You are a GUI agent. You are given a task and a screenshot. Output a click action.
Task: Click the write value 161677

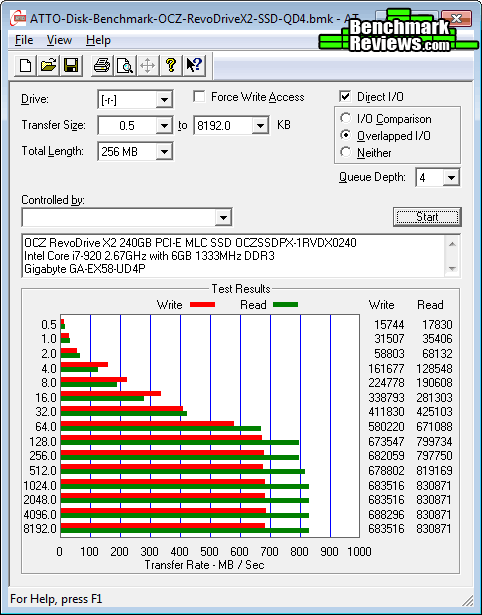(x=386, y=368)
